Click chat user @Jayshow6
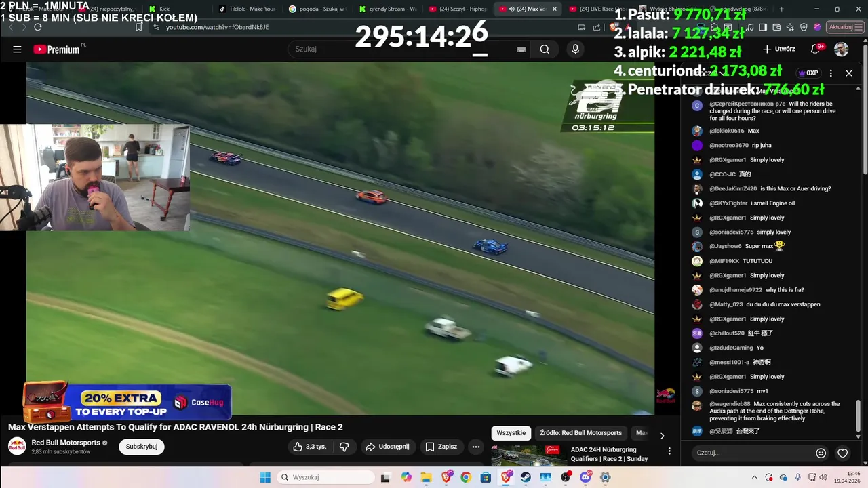This screenshot has height=488, width=868. pos(725,246)
